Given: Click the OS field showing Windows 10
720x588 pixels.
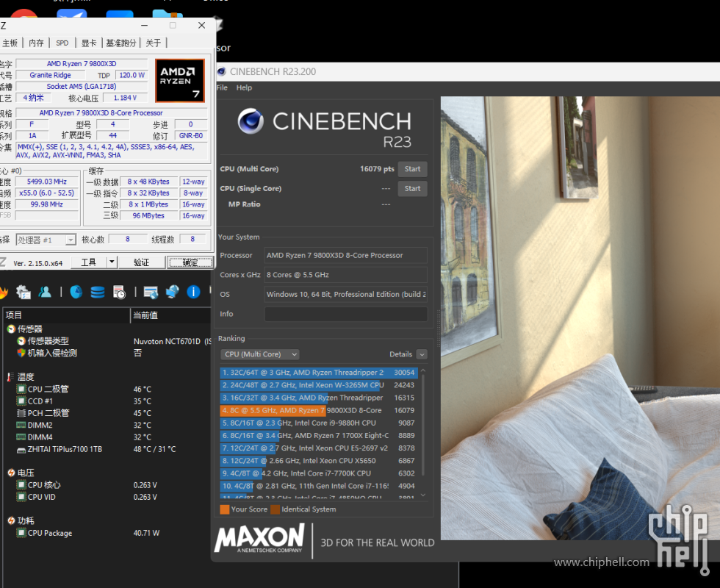Looking at the screenshot, I should (x=346, y=294).
